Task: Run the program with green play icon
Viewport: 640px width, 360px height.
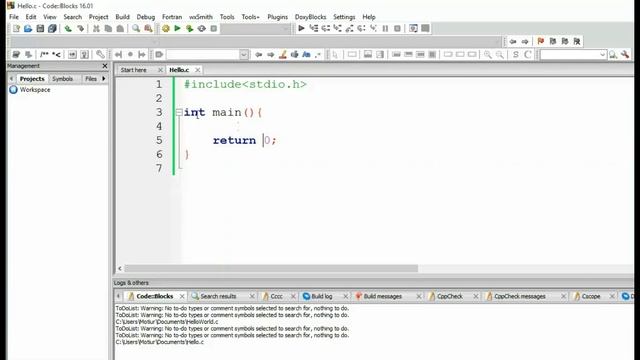Action: tap(178, 29)
